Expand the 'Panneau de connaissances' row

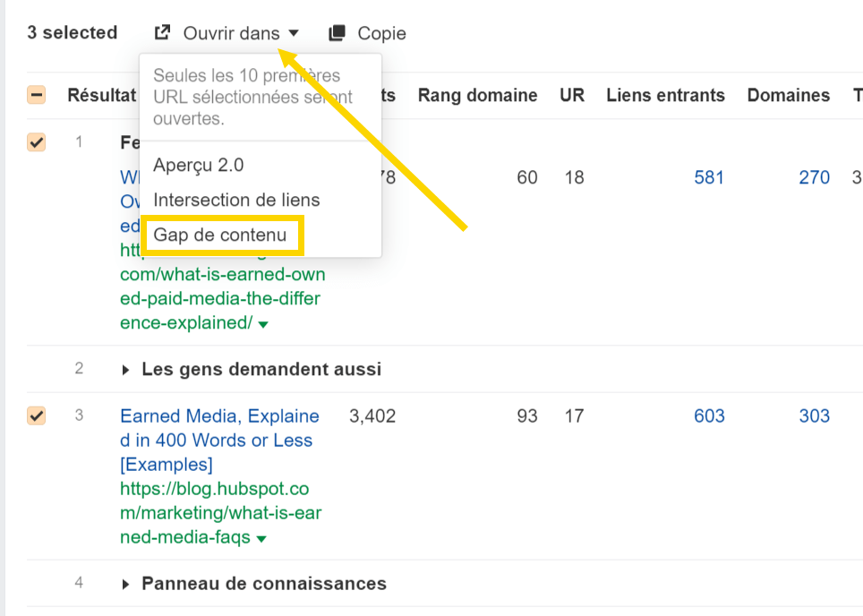click(128, 583)
